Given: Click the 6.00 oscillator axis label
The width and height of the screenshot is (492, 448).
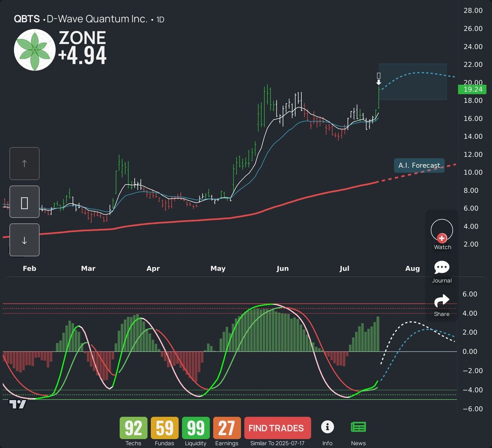Looking at the screenshot, I should [x=470, y=294].
